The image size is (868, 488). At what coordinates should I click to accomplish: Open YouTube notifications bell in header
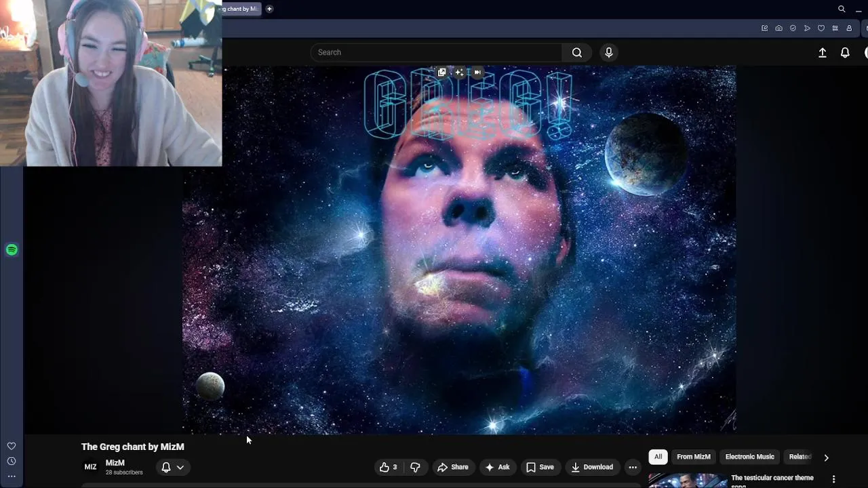[845, 52]
